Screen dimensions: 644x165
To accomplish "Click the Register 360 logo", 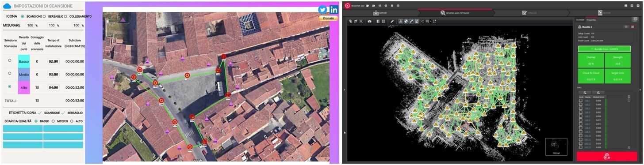I will 348,6.
